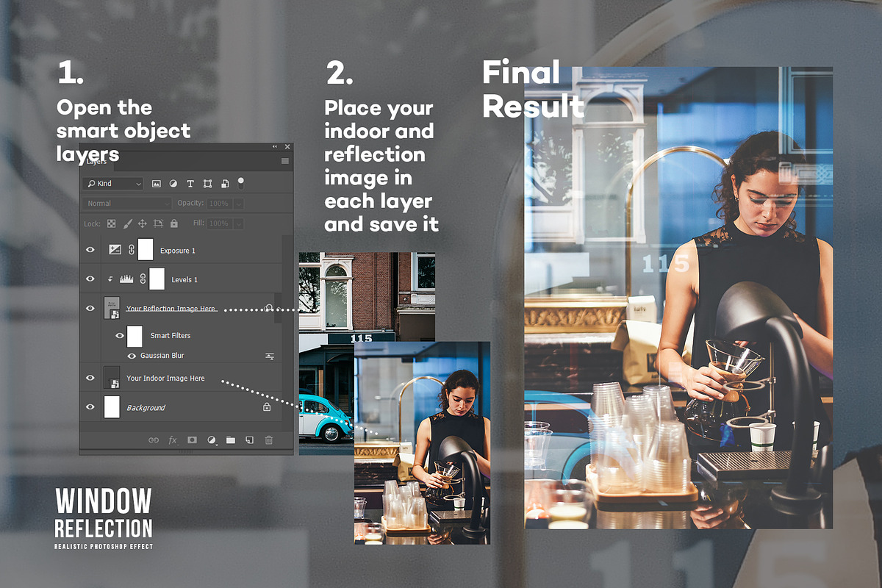Click the small barista indoor photo
This screenshot has width=882, height=588.
tap(422, 442)
